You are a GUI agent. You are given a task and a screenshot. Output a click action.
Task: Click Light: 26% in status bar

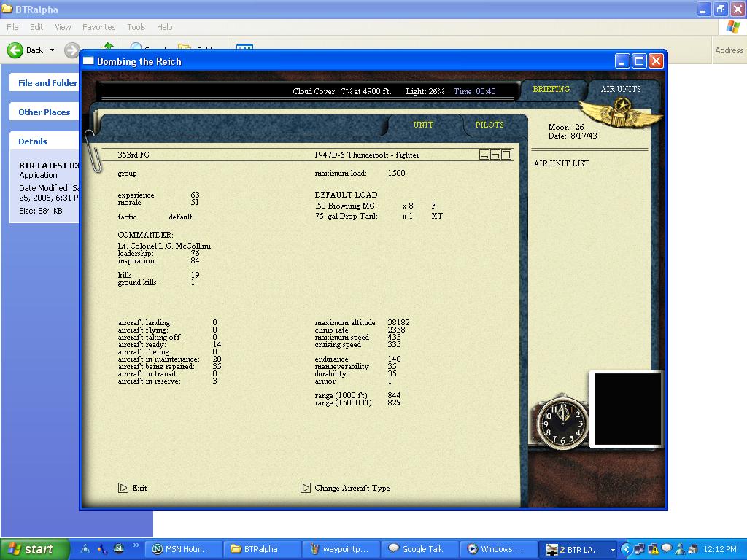click(x=425, y=91)
